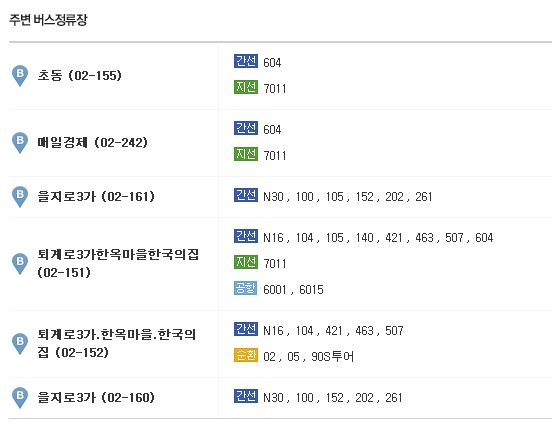This screenshot has height=448, width=552.
Task: Select the 90S투어 circular bus
Action: (x=332, y=356)
